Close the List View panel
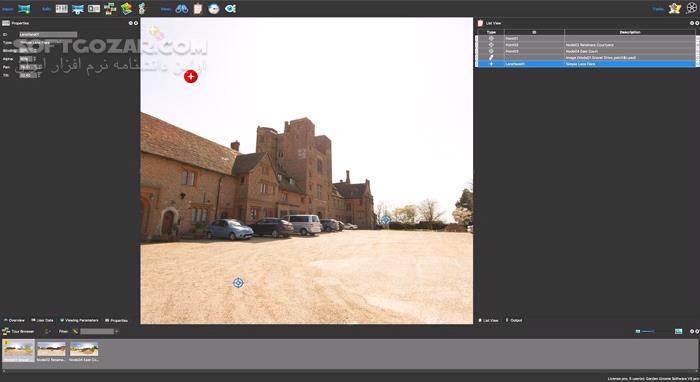 [697, 23]
